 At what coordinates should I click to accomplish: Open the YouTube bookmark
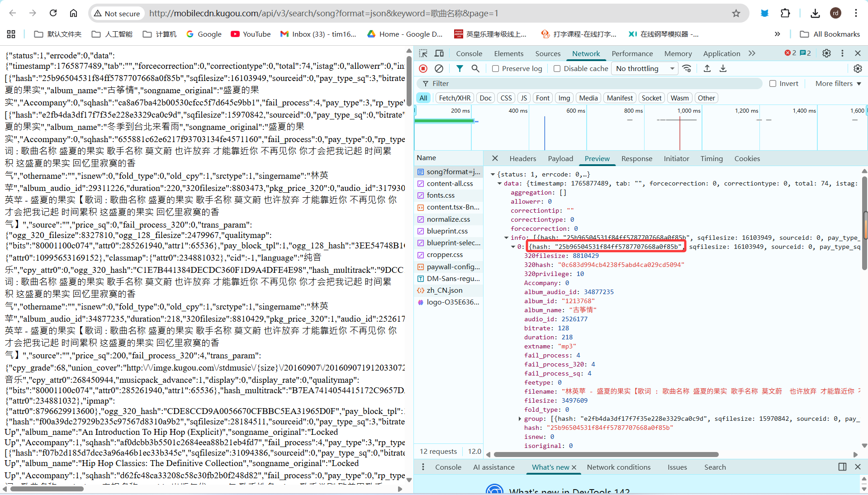click(251, 34)
